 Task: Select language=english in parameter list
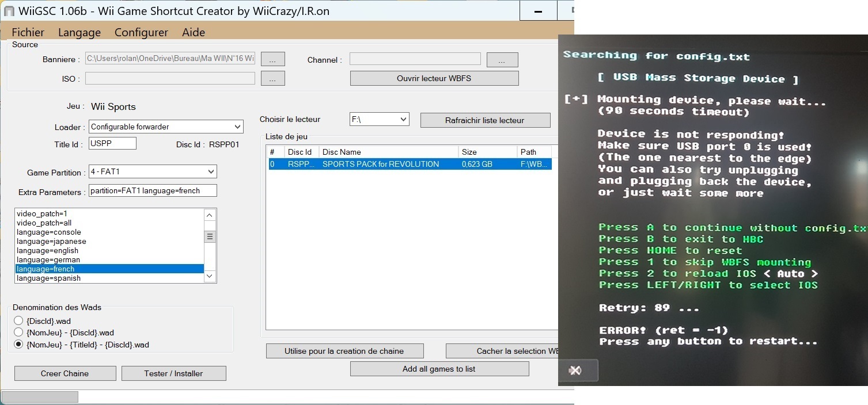(109, 250)
